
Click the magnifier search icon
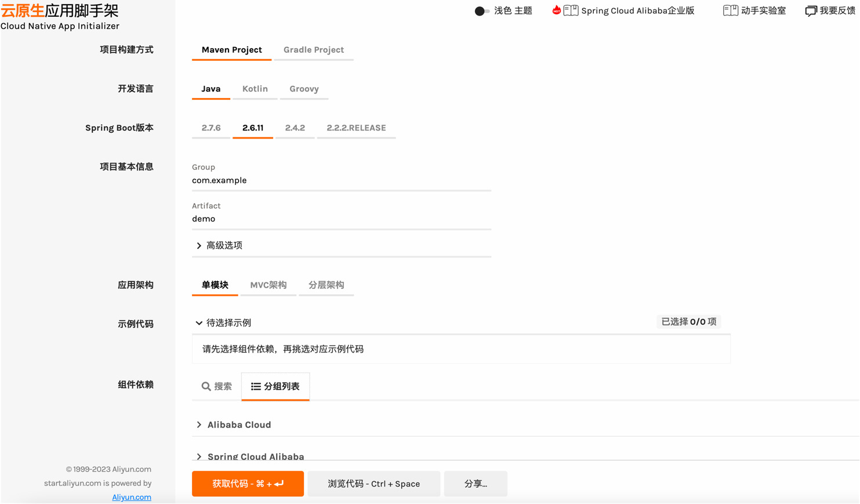pos(206,386)
